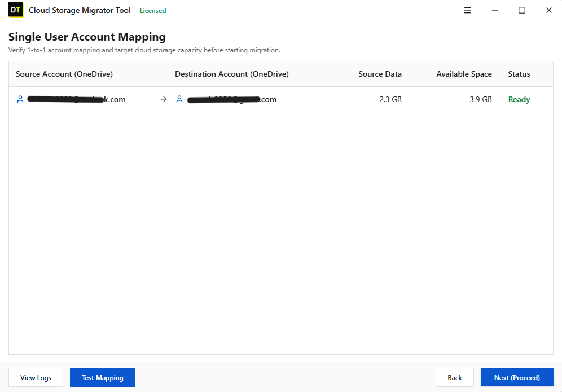This screenshot has width=562, height=392.
Task: Select the 2.3 GB source data value
Action: pyautogui.click(x=390, y=99)
